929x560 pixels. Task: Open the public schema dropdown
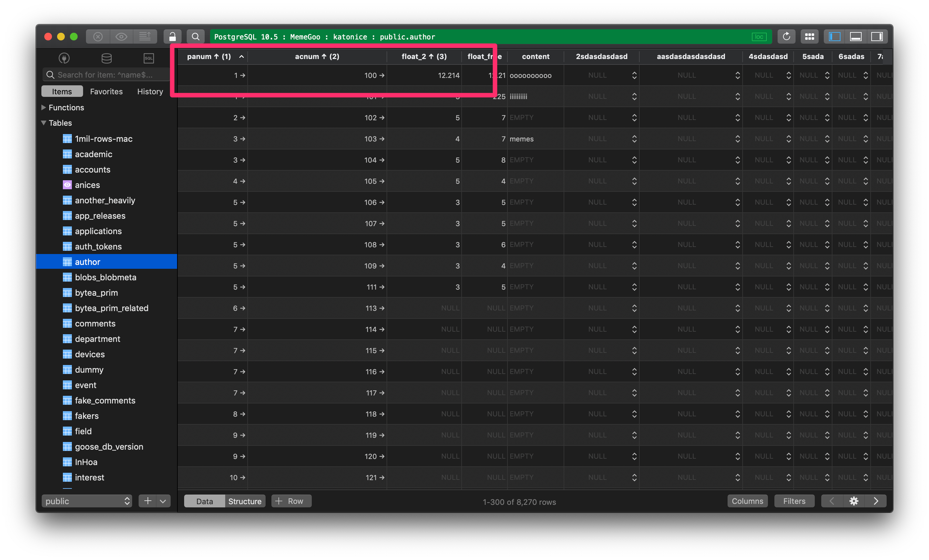pyautogui.click(x=87, y=501)
